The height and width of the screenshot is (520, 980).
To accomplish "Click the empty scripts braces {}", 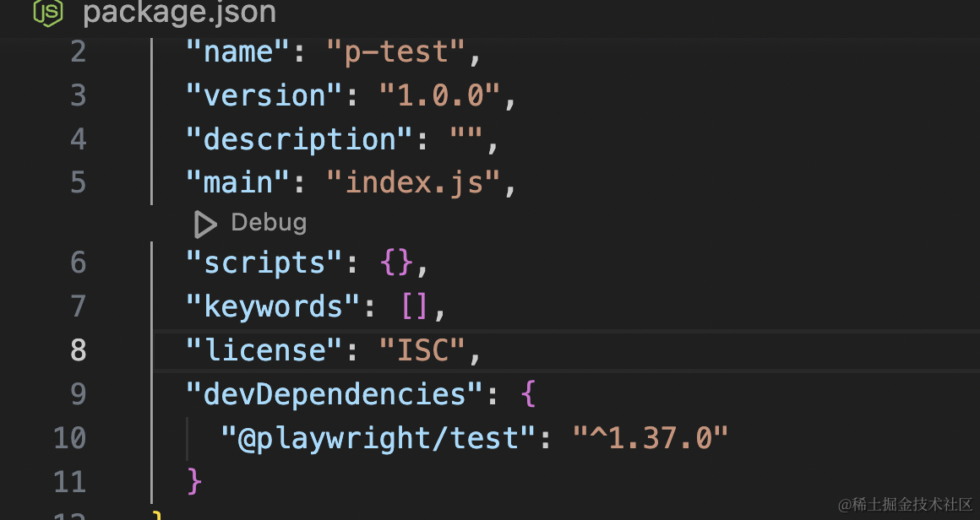I will 396,263.
